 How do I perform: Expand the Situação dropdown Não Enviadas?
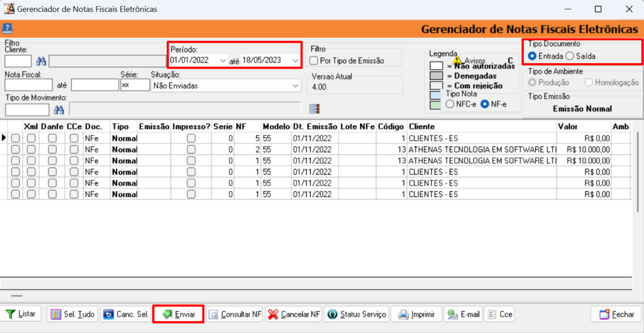[x=296, y=86]
